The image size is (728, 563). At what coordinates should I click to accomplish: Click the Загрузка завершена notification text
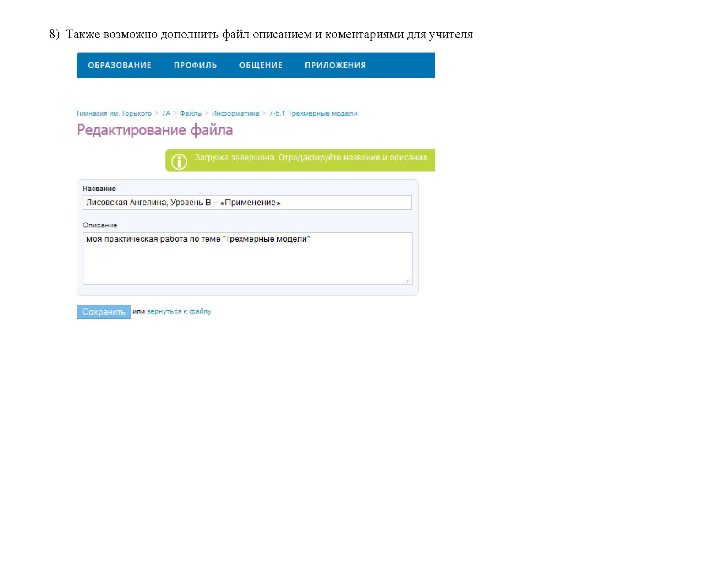[312, 158]
